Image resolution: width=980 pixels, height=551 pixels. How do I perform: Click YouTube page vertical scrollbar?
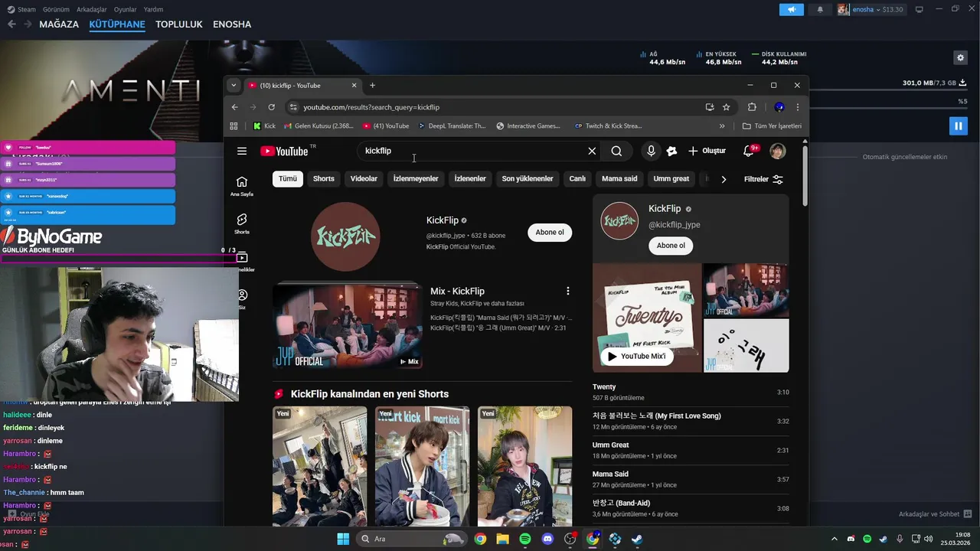click(805, 176)
